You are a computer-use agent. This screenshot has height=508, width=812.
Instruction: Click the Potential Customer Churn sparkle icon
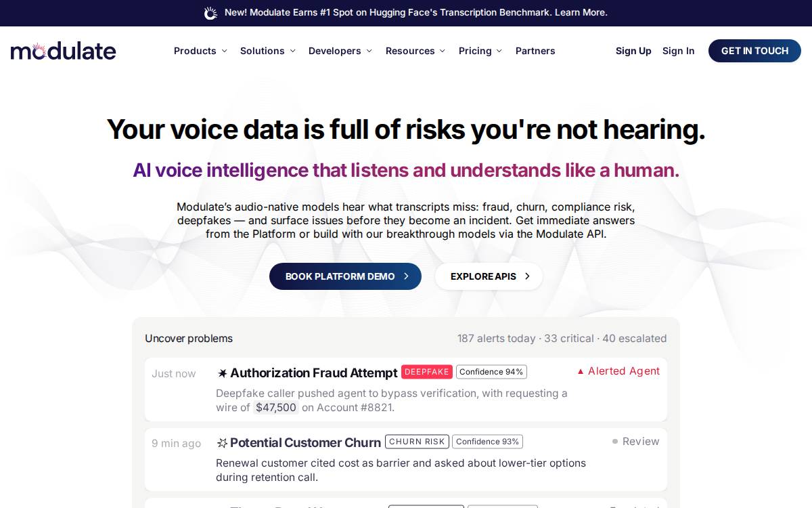point(222,443)
